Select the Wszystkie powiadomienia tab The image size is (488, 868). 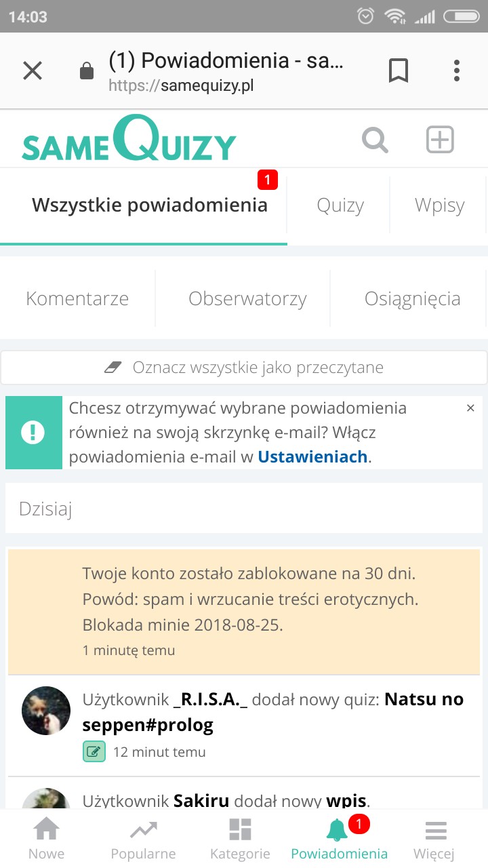click(x=150, y=205)
